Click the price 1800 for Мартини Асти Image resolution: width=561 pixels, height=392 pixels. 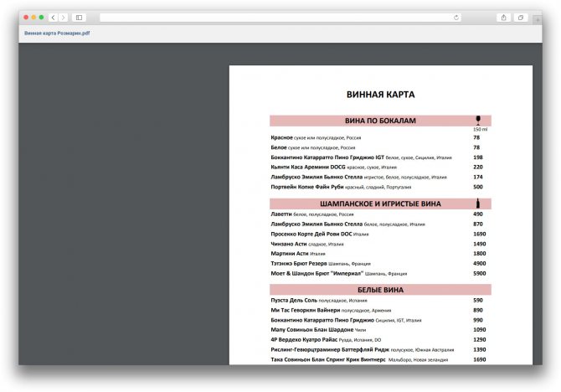(480, 254)
